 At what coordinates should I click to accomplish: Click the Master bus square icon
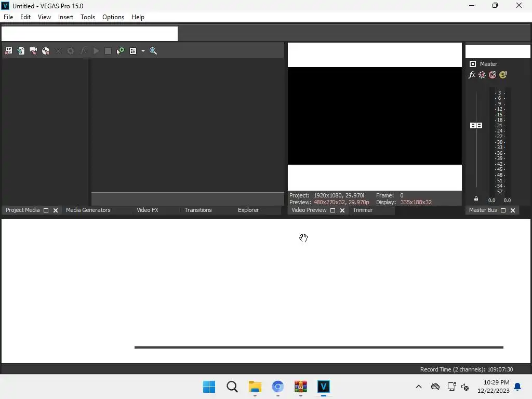473,64
